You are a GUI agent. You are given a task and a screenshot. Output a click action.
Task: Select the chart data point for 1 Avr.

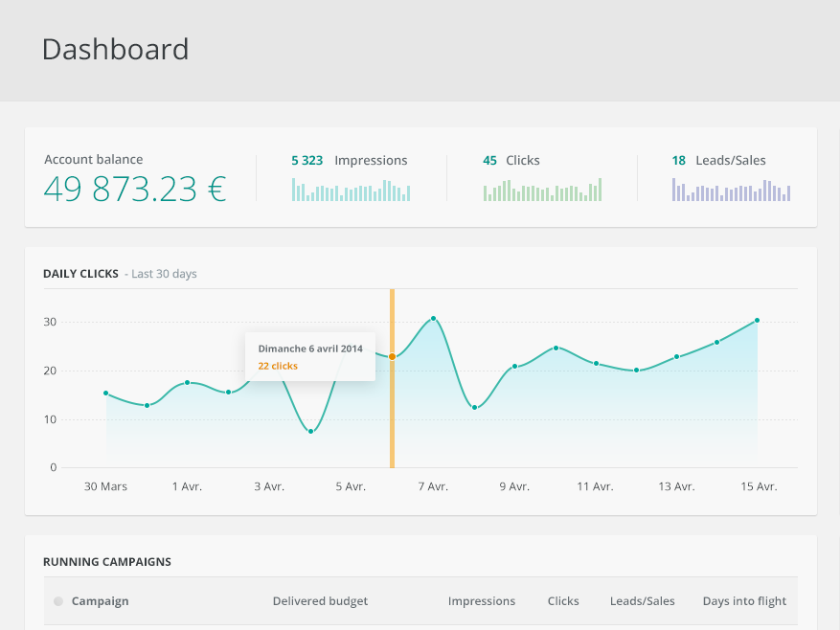click(x=188, y=383)
